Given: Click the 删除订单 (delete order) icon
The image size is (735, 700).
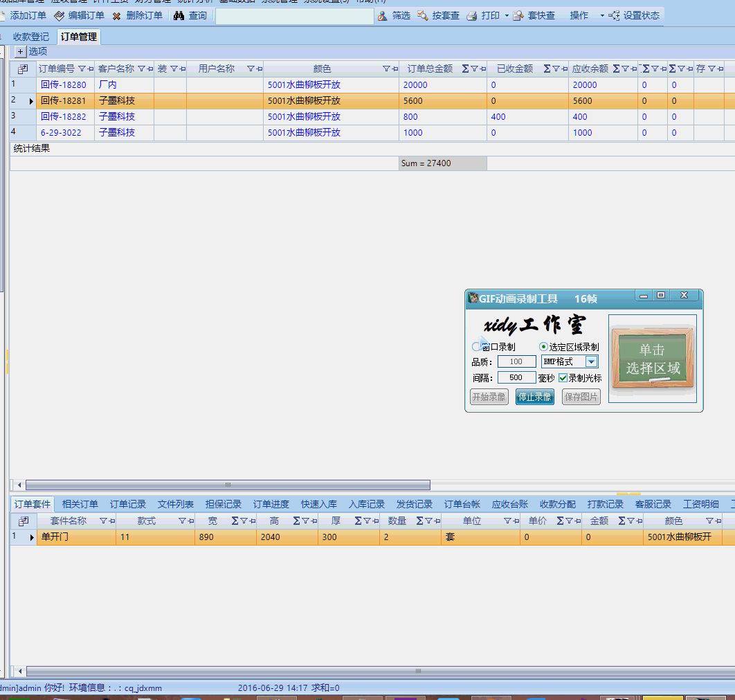Looking at the screenshot, I should [x=117, y=15].
